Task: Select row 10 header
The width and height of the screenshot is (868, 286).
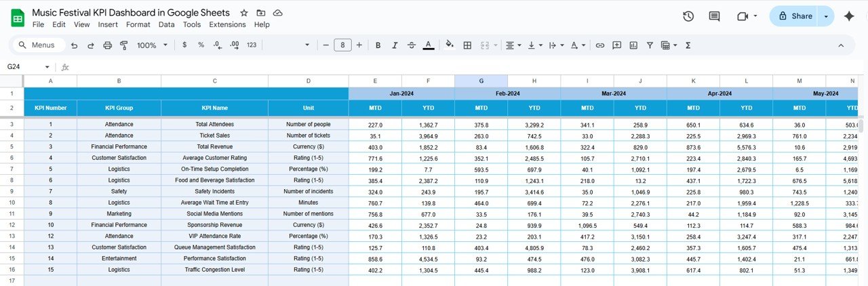Action: coord(12,202)
